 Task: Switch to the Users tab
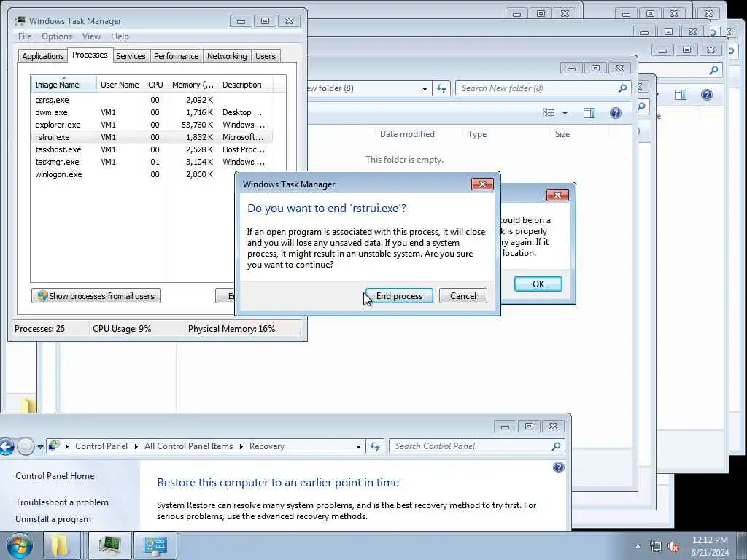(266, 56)
